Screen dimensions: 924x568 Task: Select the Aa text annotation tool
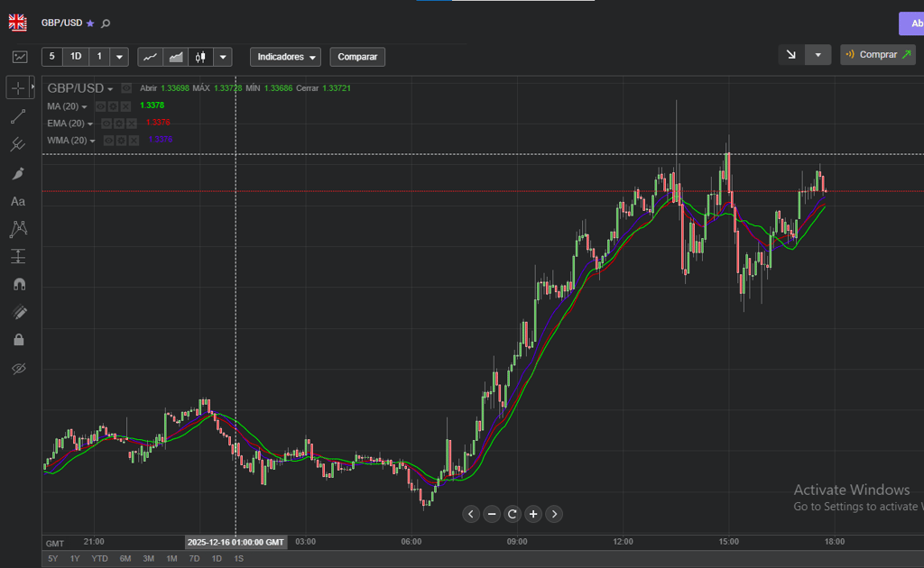tap(18, 201)
